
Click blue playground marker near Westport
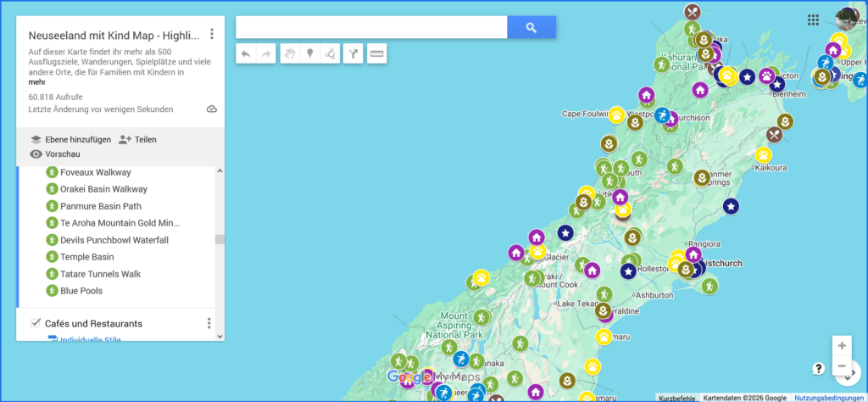pyautogui.click(x=662, y=115)
